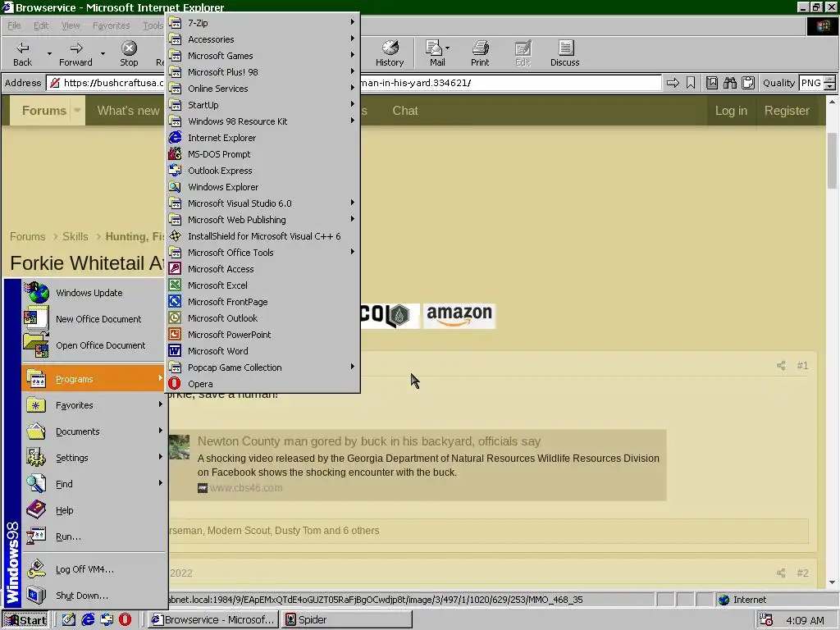Open the Back button history dropdown arrow

click(49, 53)
